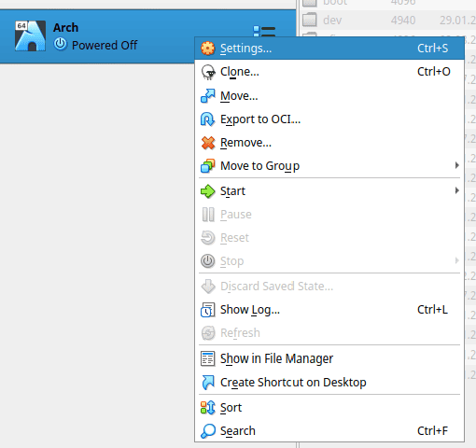Click the Ctrl+F shortcut label
476x448 pixels.
(x=432, y=431)
